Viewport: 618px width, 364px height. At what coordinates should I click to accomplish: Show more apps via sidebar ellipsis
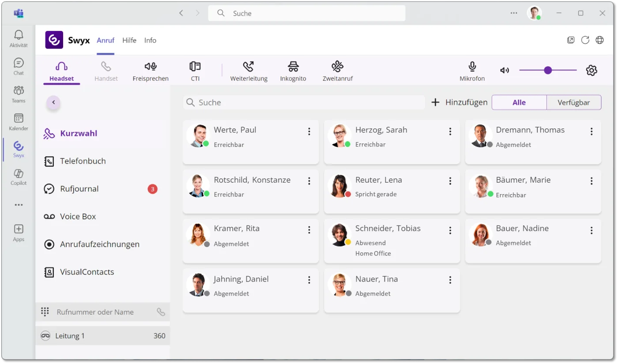19,205
